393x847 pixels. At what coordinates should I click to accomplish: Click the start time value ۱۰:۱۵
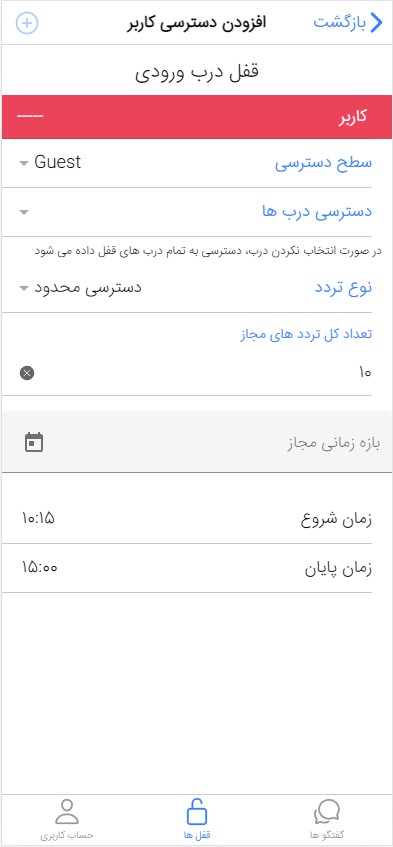(38, 519)
